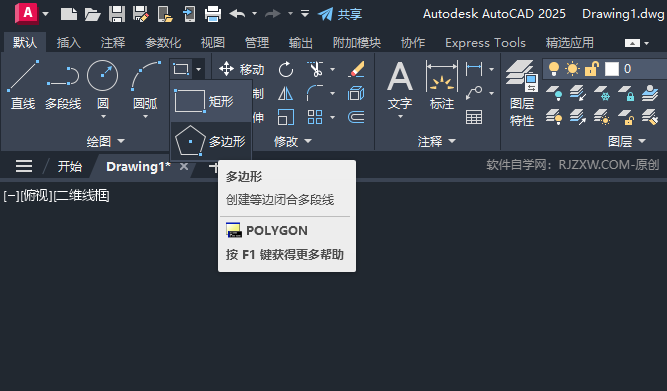The height and width of the screenshot is (391, 667).
Task: Expand the rectangle flyout dropdown arrow
Action: [198, 69]
